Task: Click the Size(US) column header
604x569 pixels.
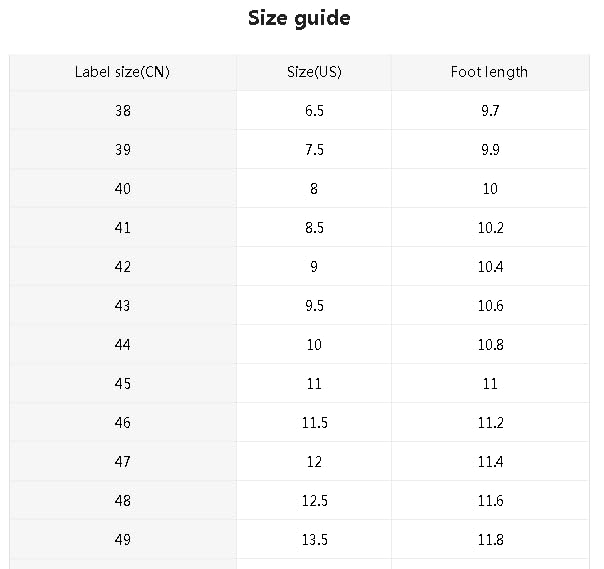Action: point(314,72)
